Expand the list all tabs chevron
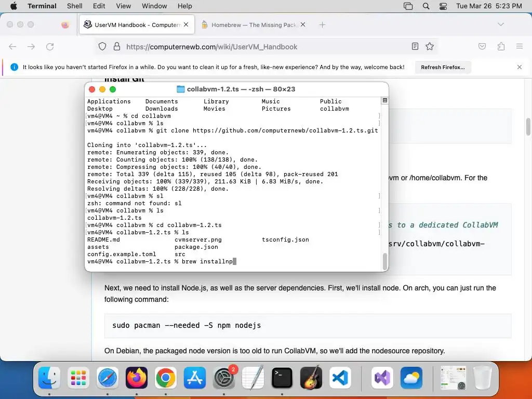 pyautogui.click(x=501, y=24)
